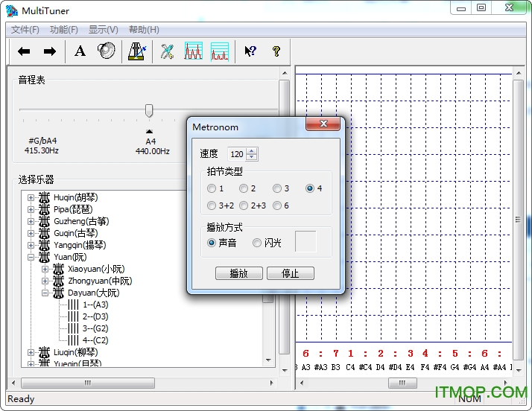Increase speed with the stepper up arrow
Screen dimensions: 532x411
click(251, 151)
